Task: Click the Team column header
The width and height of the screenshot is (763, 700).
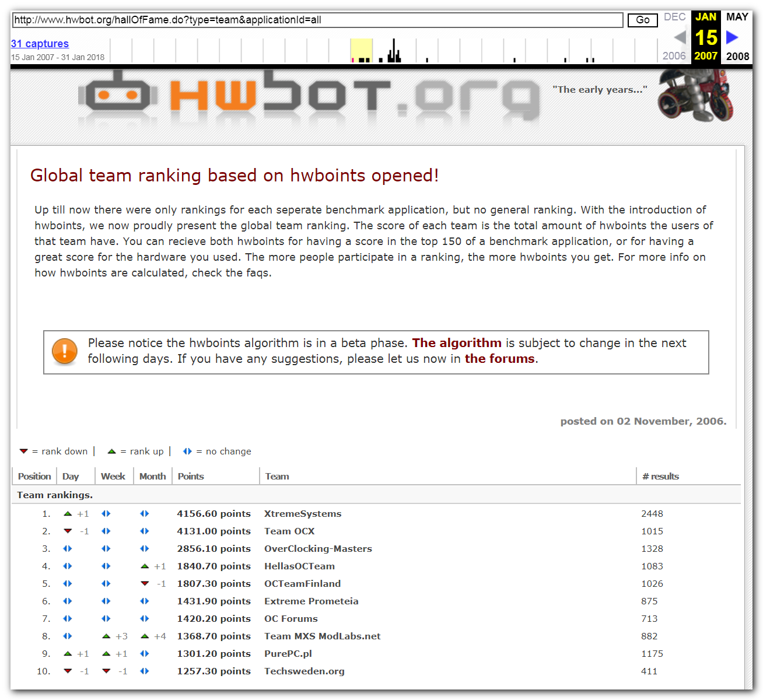Action: (x=277, y=477)
